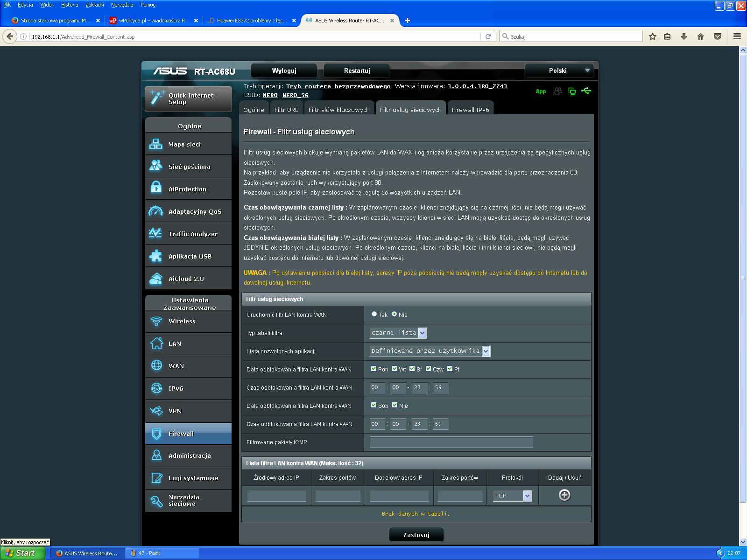Select the Tak radio button for filter

(x=374, y=314)
